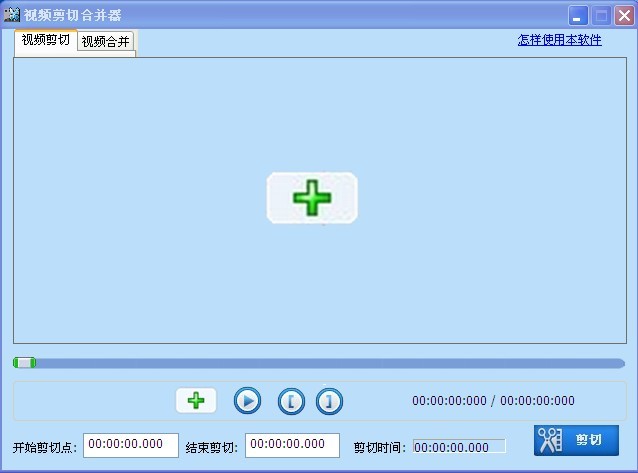Screen dimensions: 638x473
Task: Switch to the 视频剪切 tab
Action: (46, 40)
